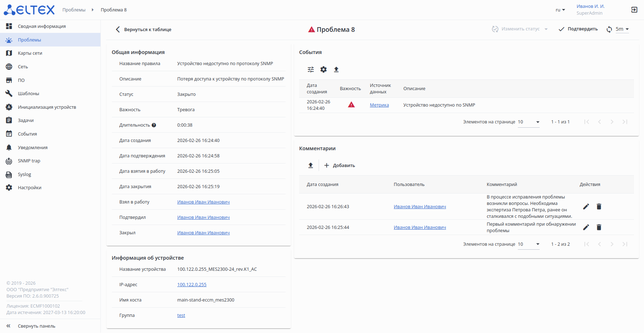Viewport: 644px width, 333px height.
Task: Open the ru language dropdown
Action: pos(560,10)
